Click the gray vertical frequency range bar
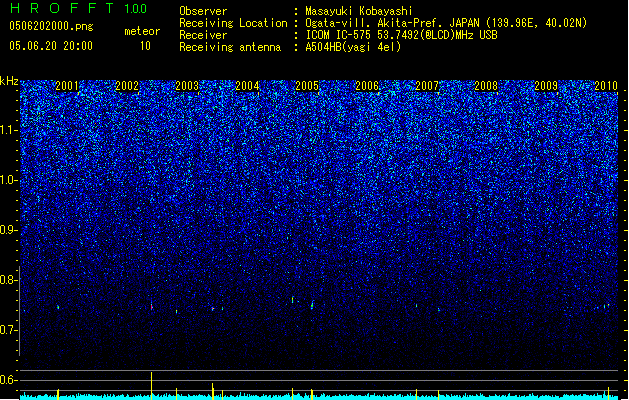This screenshot has height=400, width=629. pyautogui.click(x=19, y=311)
